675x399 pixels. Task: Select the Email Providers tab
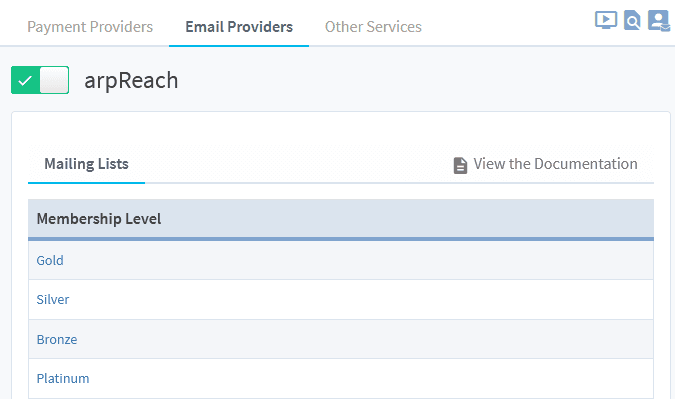click(239, 27)
